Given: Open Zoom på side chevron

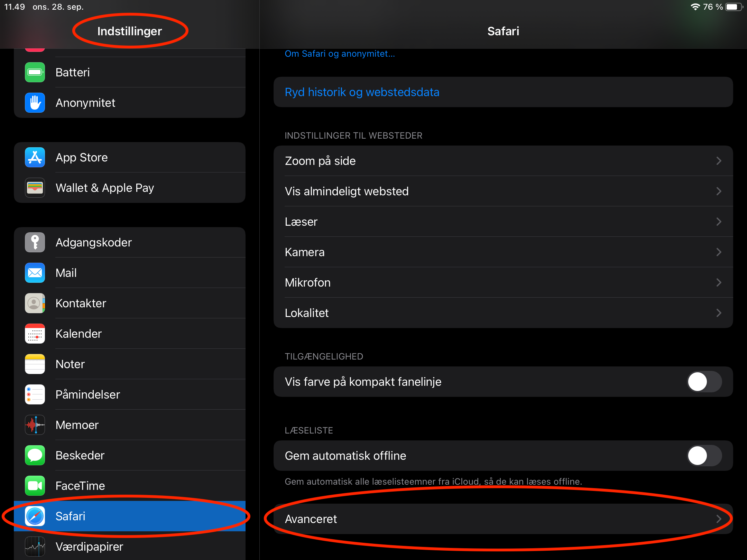Looking at the screenshot, I should (x=719, y=161).
